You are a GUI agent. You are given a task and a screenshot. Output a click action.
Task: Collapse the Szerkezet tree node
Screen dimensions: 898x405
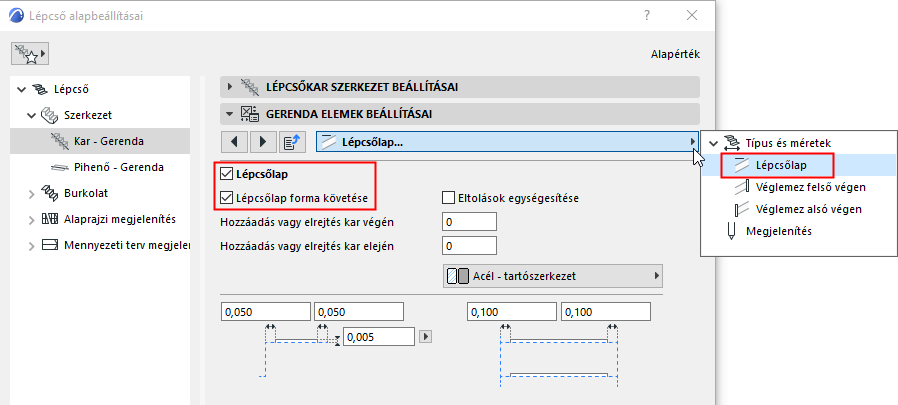click(x=31, y=115)
